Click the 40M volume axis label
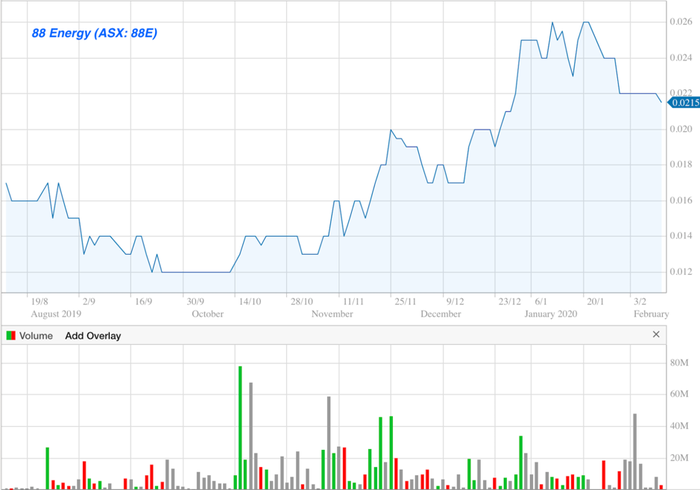 (679, 426)
